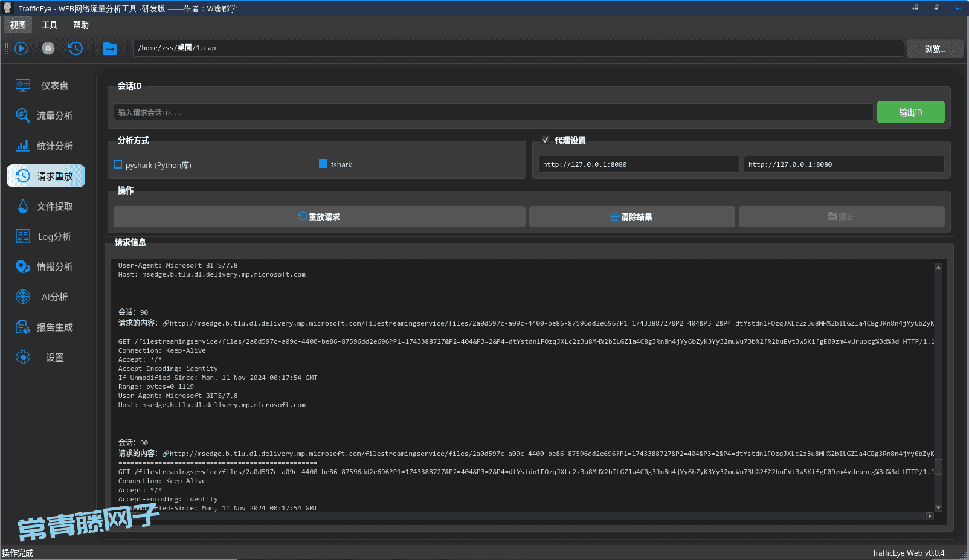Click the green 输出ID button
969x560 pixels.
pyautogui.click(x=910, y=112)
